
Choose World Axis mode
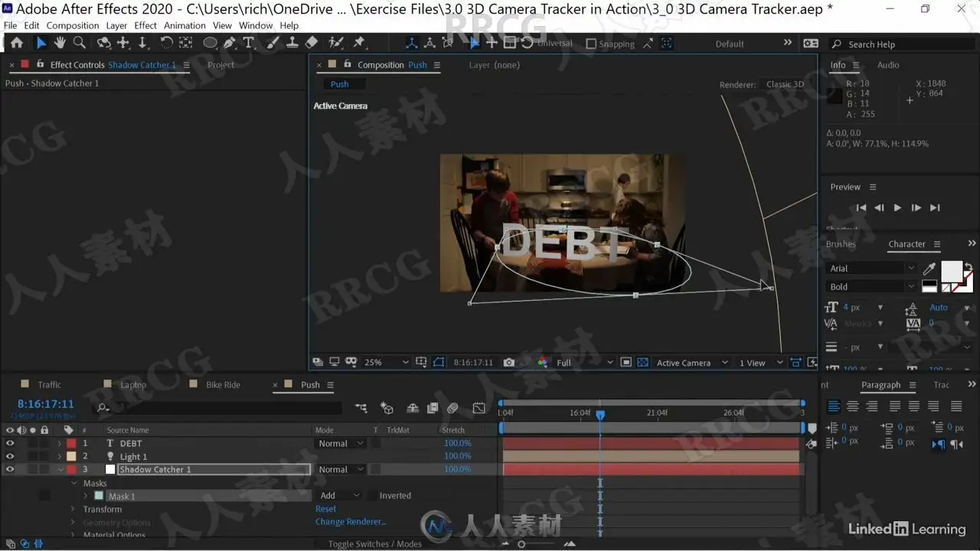click(x=430, y=44)
